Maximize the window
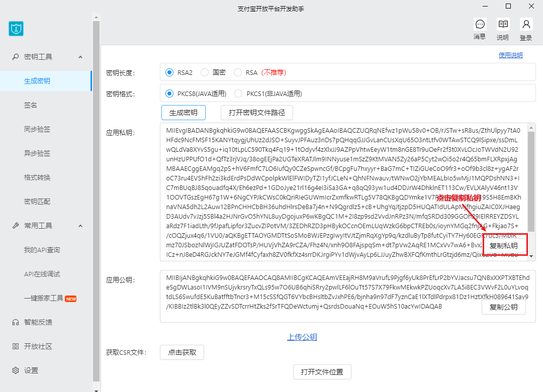The width and height of the screenshot is (543, 392). point(508,6)
